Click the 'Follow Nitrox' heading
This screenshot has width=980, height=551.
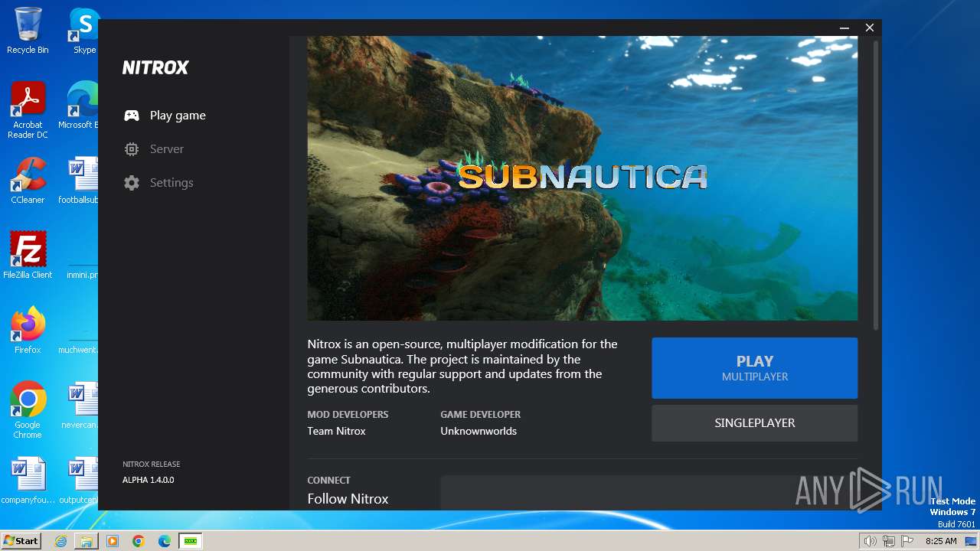(x=348, y=499)
